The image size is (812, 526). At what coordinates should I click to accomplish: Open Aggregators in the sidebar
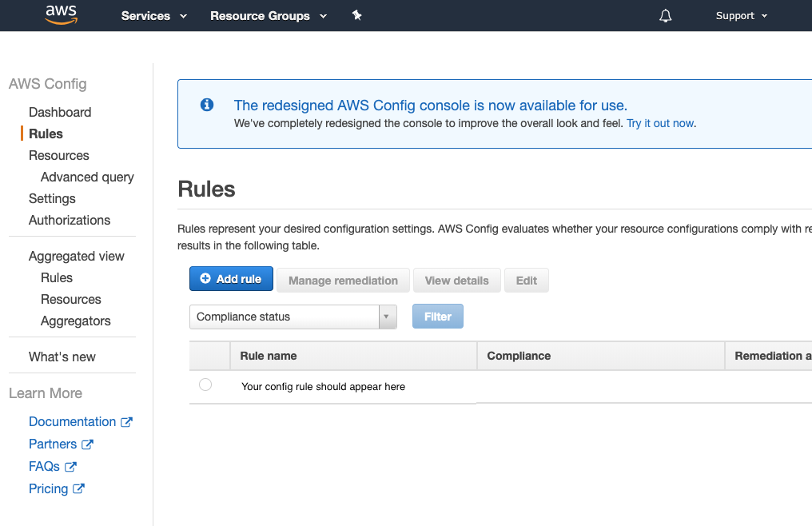pyautogui.click(x=76, y=321)
